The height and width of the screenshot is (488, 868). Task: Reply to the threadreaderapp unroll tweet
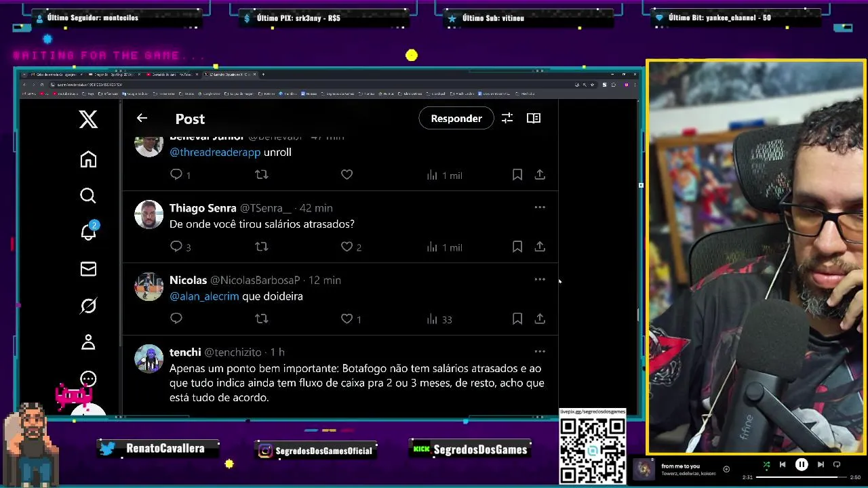[x=176, y=175]
